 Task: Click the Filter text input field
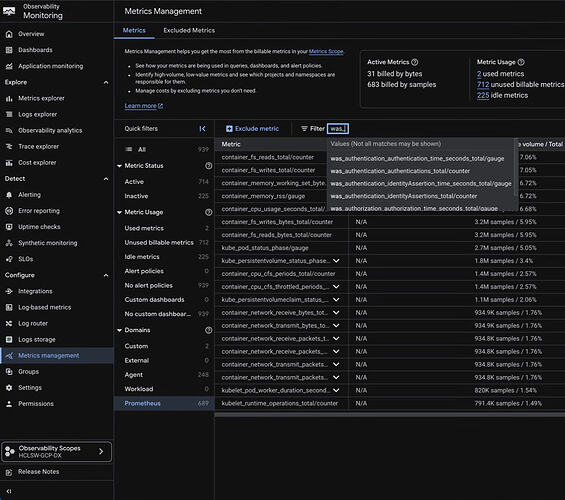(x=338, y=129)
